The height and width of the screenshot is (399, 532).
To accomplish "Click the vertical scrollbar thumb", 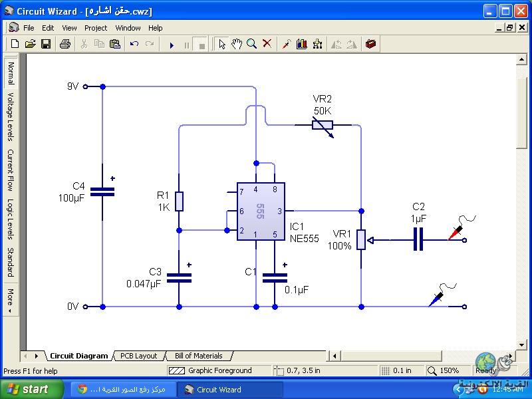I will tap(521, 112).
